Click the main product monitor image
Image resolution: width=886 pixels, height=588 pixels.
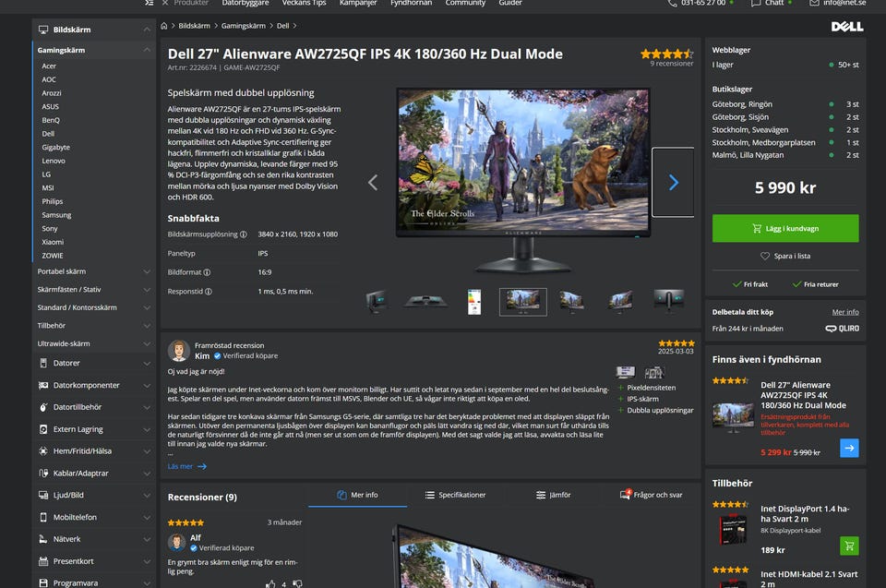pyautogui.click(x=522, y=179)
